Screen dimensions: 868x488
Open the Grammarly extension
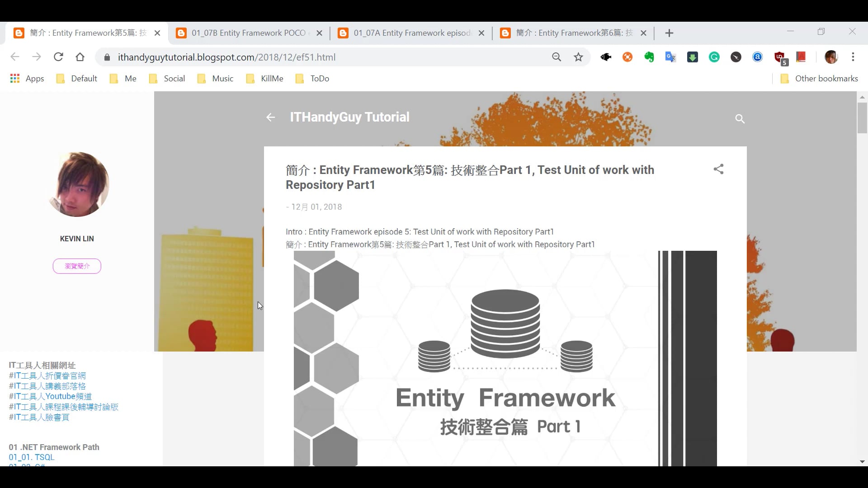[x=714, y=57]
